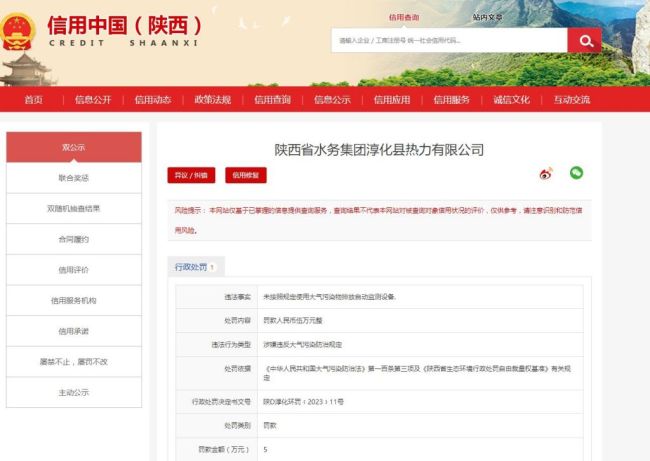Select 信用服务机构 in the left sidebar
This screenshot has height=461, width=650.
coord(74,301)
